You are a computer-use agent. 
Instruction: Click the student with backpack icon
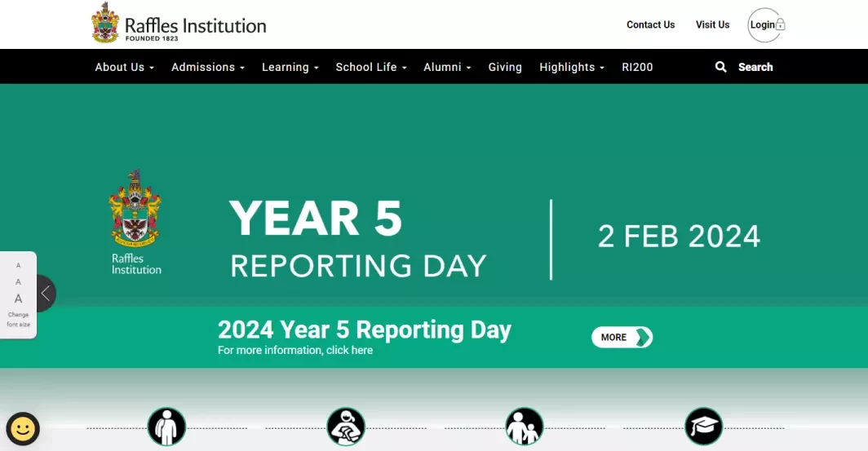166,427
